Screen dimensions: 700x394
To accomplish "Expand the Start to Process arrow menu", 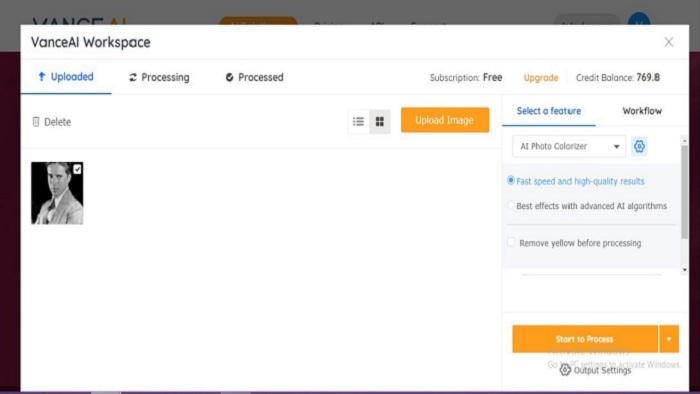I will pos(669,339).
